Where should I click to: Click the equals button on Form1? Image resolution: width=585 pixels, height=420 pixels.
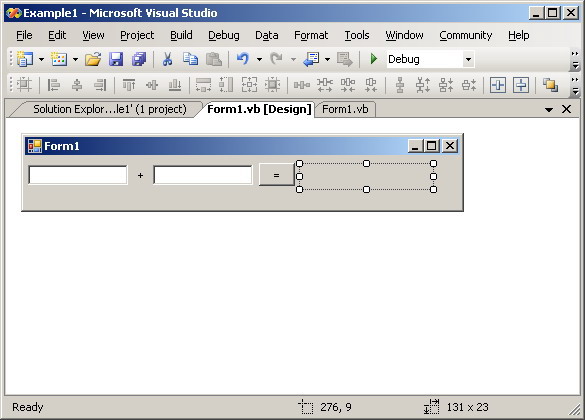point(276,175)
